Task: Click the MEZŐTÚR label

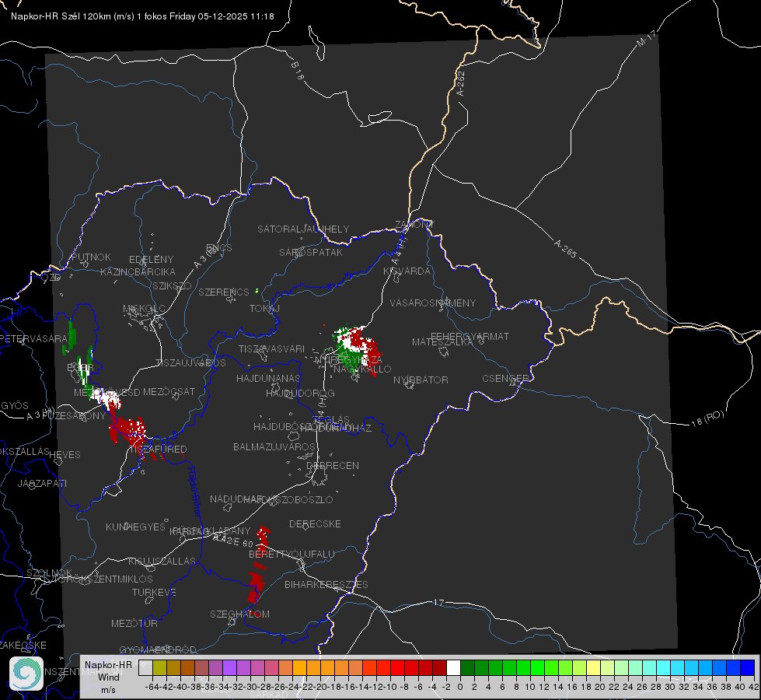Action: click(x=134, y=623)
